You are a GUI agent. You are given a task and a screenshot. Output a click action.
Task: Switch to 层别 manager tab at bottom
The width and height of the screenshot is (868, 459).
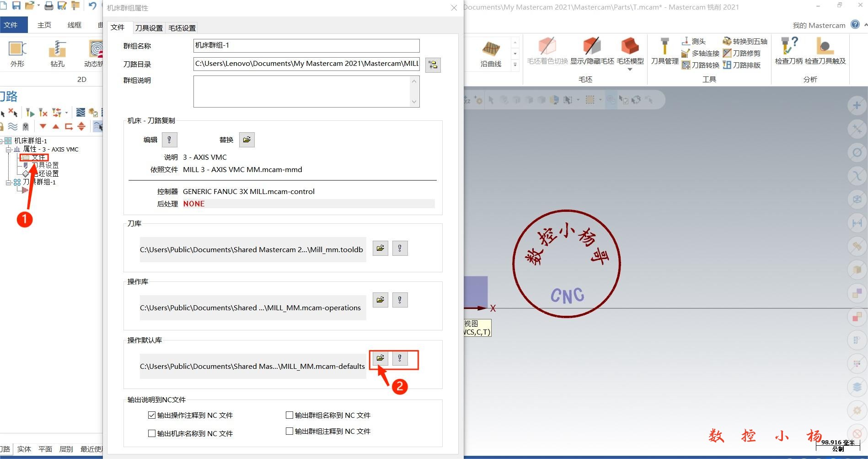click(66, 449)
